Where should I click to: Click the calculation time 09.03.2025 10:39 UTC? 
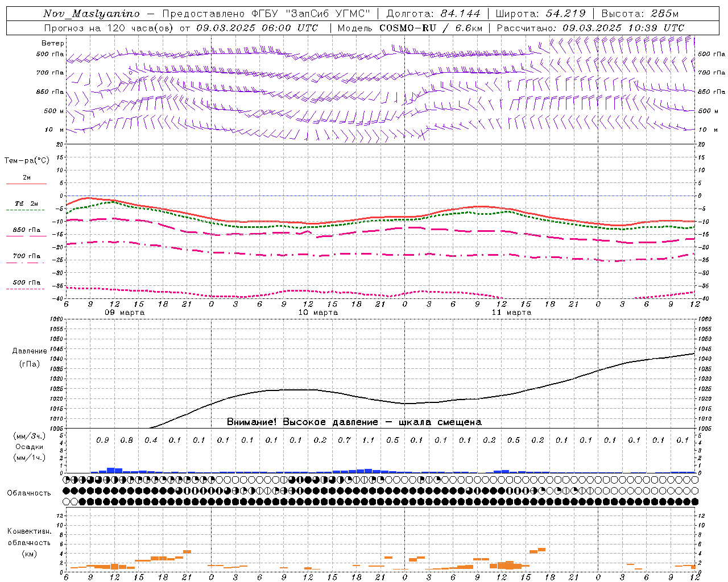(x=623, y=28)
